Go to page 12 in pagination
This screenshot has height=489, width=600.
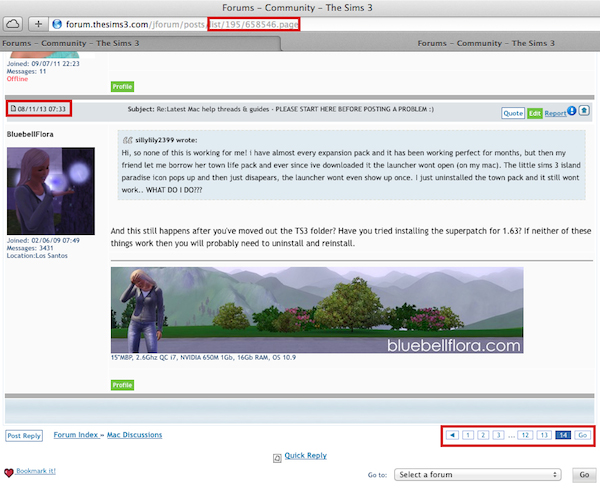(525, 435)
